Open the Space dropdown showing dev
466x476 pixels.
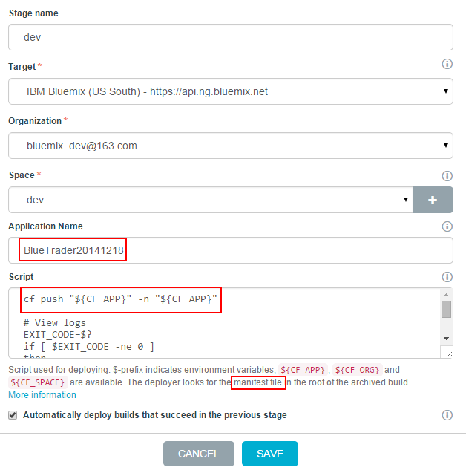(x=210, y=200)
